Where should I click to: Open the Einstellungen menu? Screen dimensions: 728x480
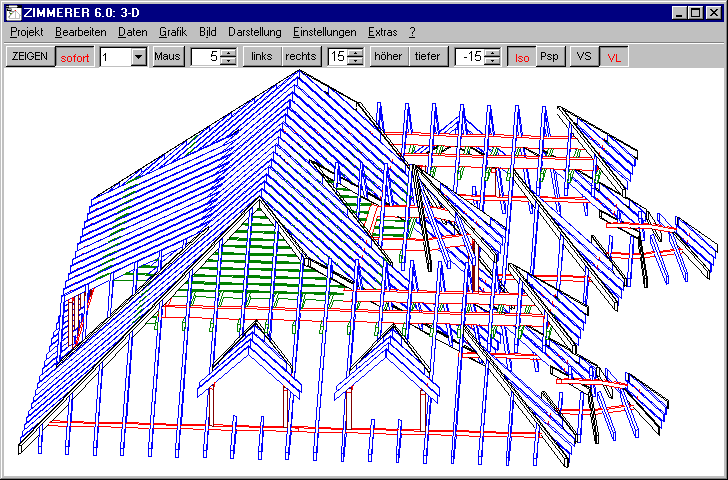pyautogui.click(x=324, y=32)
